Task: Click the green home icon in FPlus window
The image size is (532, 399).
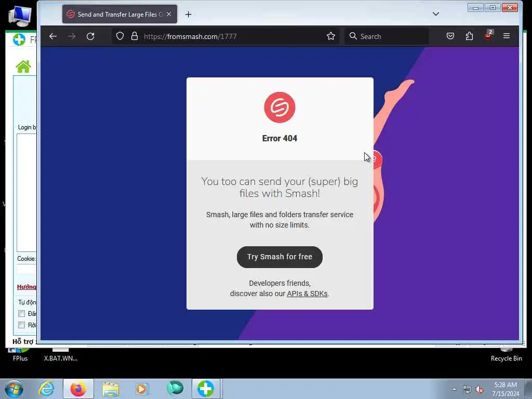Action: (x=23, y=66)
